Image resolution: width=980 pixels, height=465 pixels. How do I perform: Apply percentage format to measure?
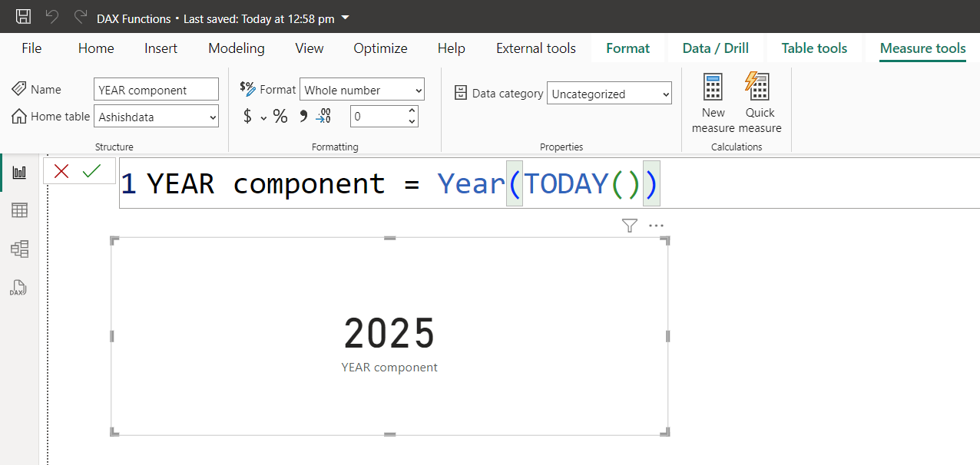[280, 117]
